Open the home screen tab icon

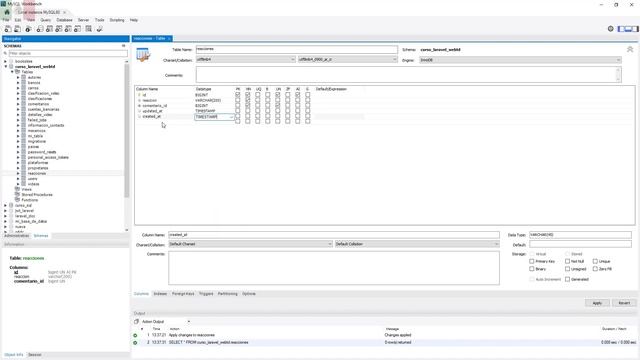coord(7,12)
